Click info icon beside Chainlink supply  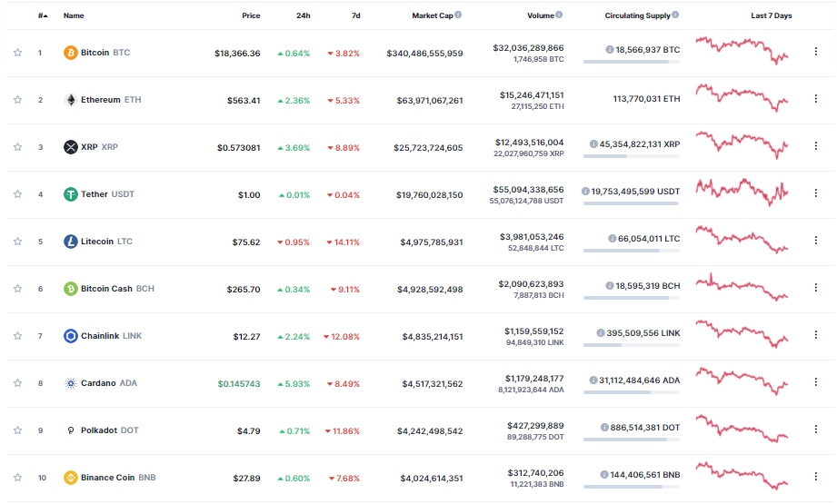pos(601,332)
